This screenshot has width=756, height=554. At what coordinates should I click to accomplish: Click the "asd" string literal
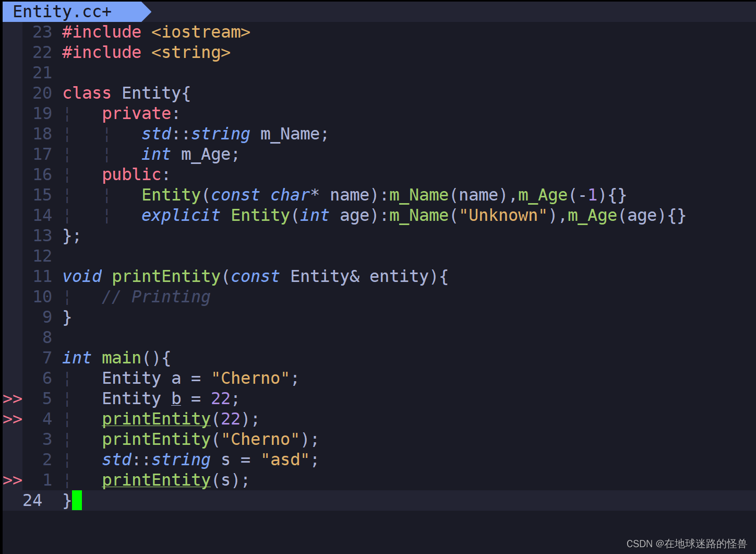285,460
